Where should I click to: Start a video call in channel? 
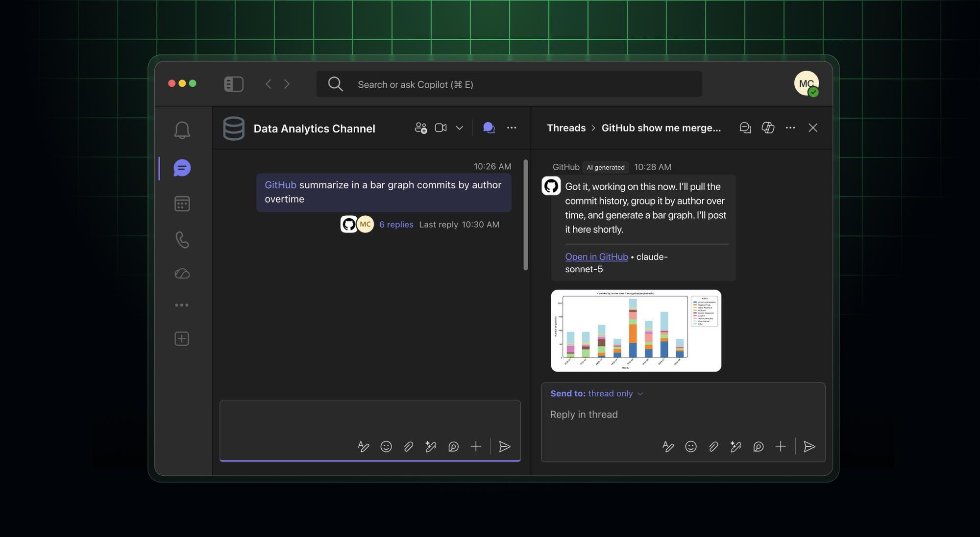point(441,128)
